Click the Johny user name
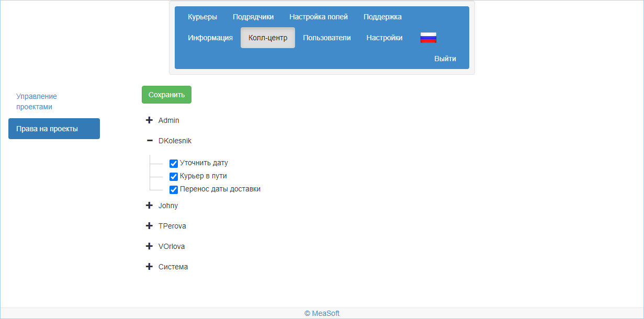The width and height of the screenshot is (644, 319). pos(168,206)
